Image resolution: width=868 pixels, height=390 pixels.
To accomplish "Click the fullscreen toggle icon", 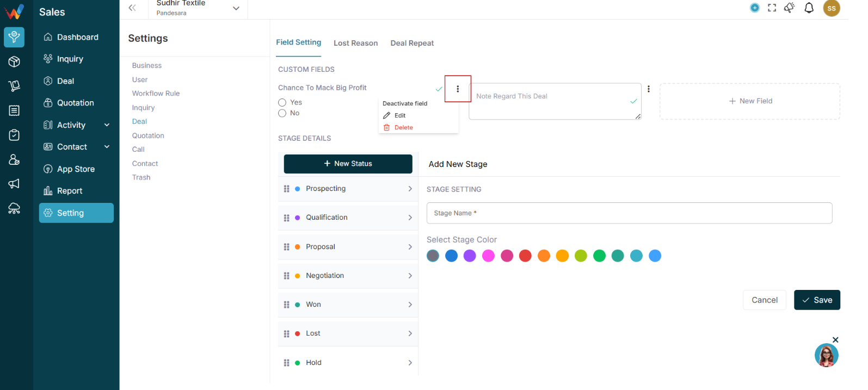I will point(772,8).
